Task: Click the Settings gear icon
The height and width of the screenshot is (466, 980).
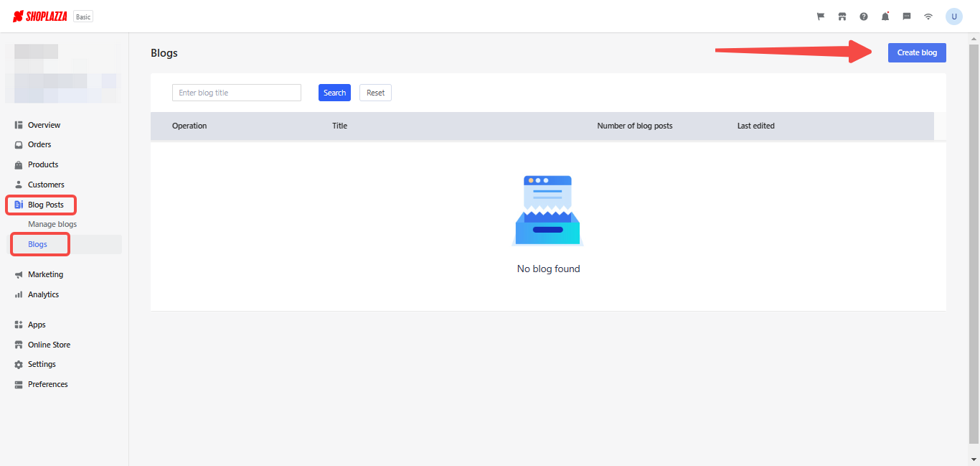Action: [x=19, y=365]
